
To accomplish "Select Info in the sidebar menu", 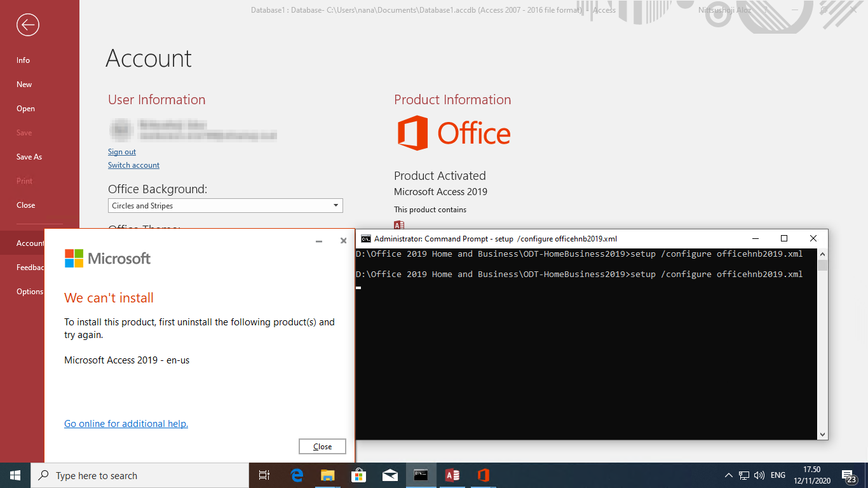I will tap(23, 60).
